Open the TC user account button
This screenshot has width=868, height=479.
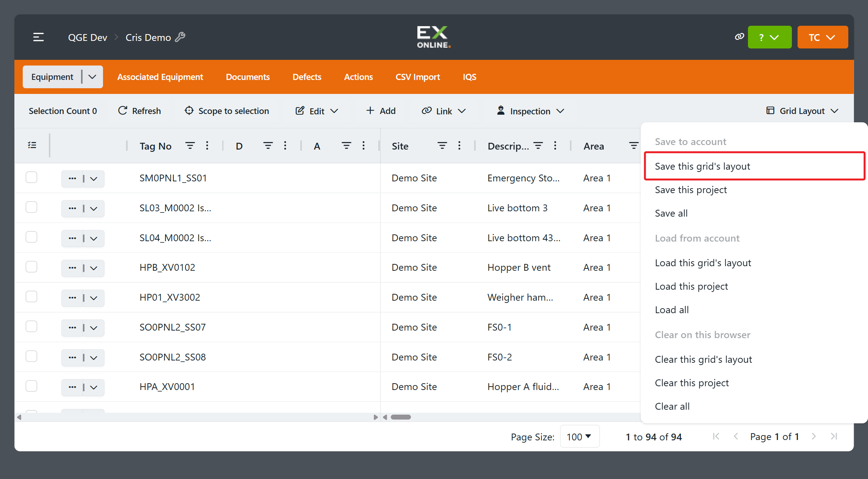pos(823,37)
